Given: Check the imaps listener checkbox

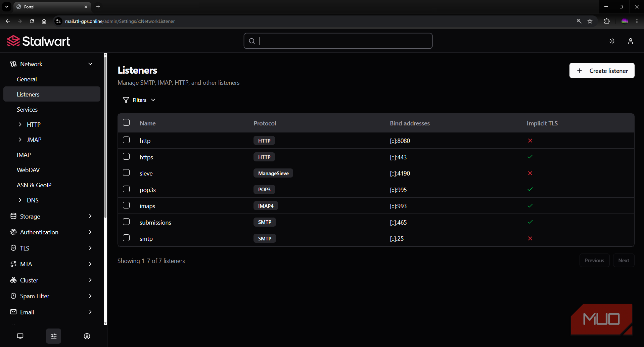Looking at the screenshot, I should pyautogui.click(x=126, y=205).
